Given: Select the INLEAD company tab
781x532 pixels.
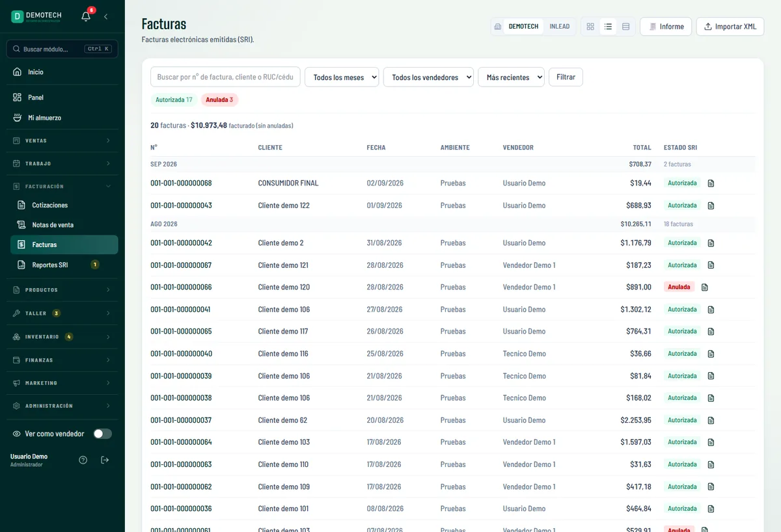Looking at the screenshot, I should (560, 27).
